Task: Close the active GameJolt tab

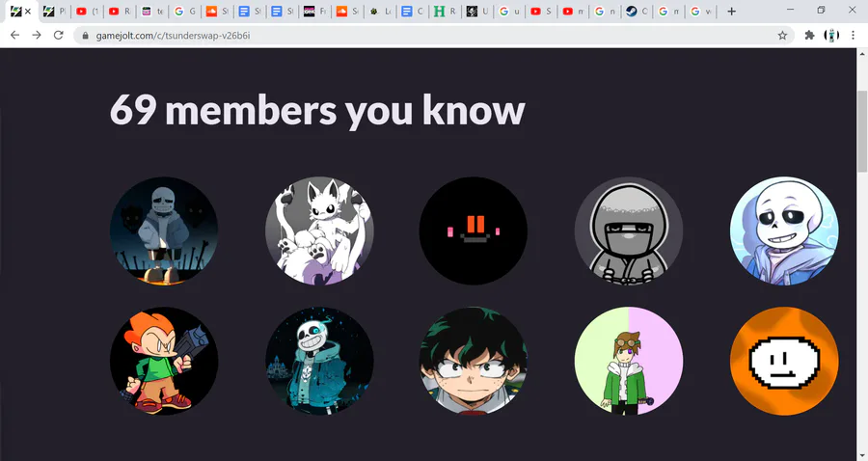Action: click(x=28, y=11)
